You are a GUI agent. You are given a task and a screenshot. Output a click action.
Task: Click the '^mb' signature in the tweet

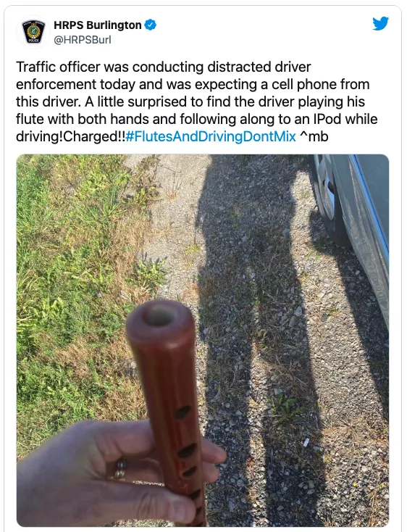point(314,137)
